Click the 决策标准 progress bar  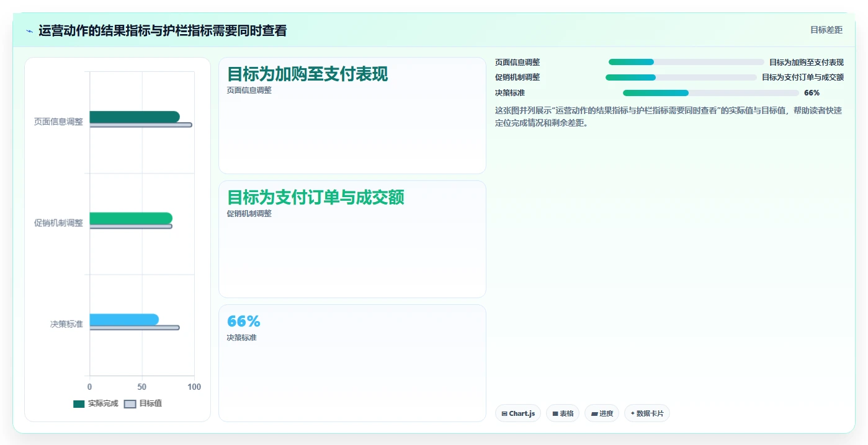click(x=711, y=93)
